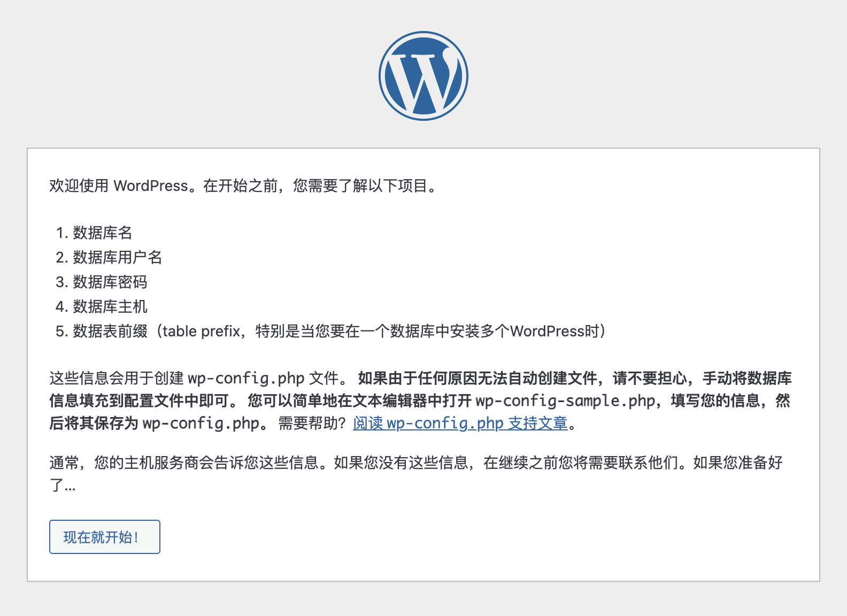
Task: Click the 数据表前缀 list item
Action: (110, 331)
